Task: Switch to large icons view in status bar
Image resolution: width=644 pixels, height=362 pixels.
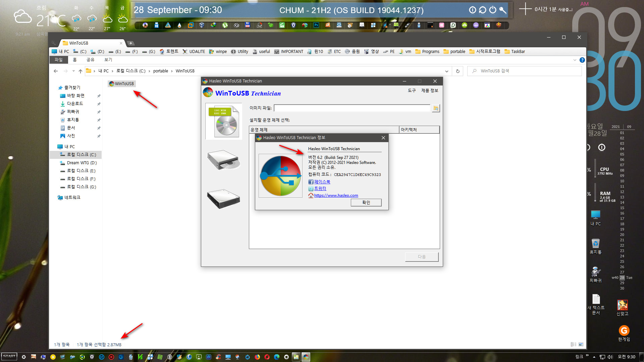Action: click(581, 345)
